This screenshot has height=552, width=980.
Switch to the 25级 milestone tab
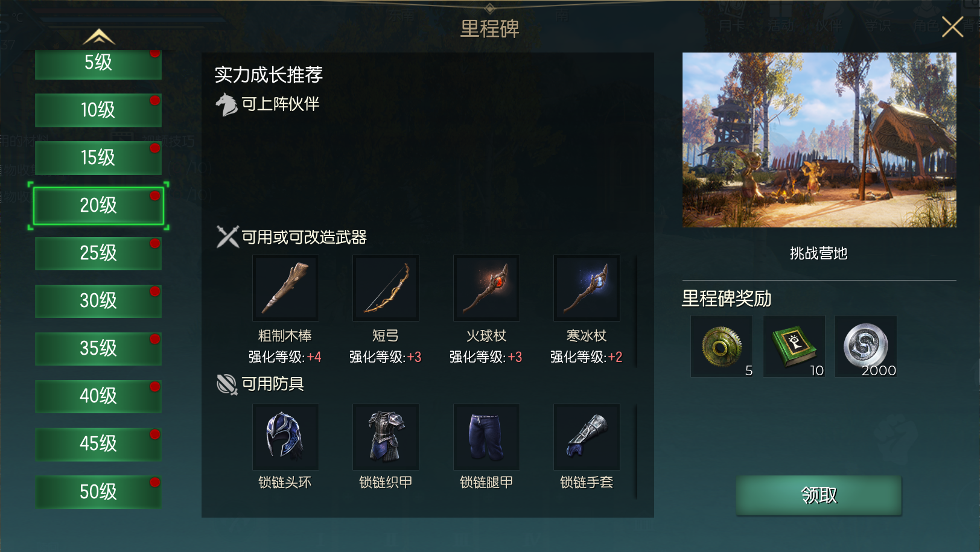click(x=98, y=253)
